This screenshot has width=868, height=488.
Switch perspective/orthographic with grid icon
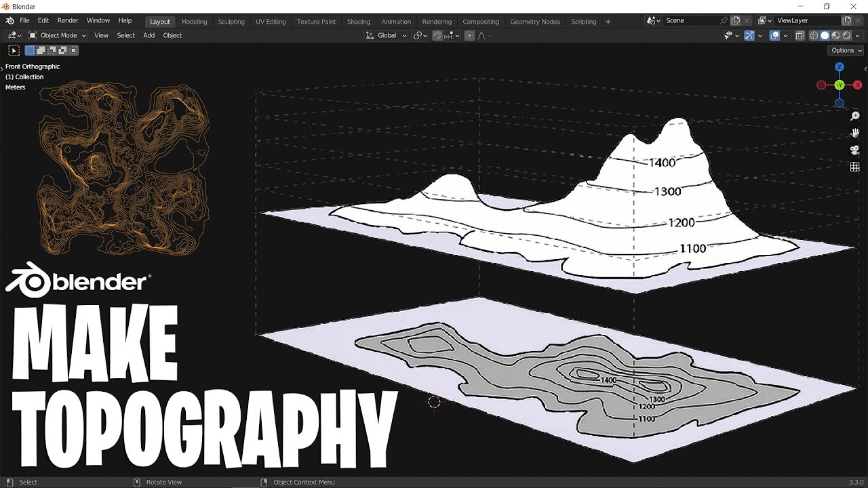click(x=854, y=167)
